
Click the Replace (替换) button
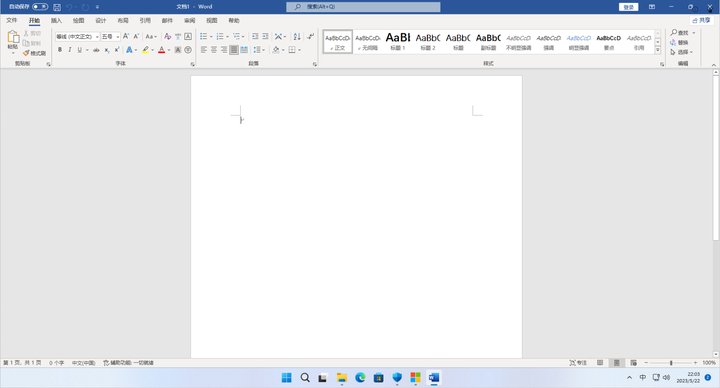coord(680,43)
